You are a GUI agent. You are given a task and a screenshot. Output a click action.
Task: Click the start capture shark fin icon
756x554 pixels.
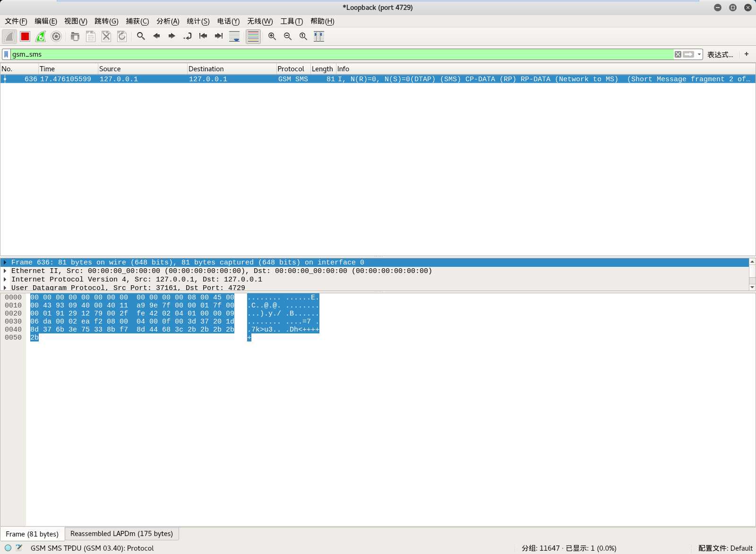pyautogui.click(x=9, y=36)
